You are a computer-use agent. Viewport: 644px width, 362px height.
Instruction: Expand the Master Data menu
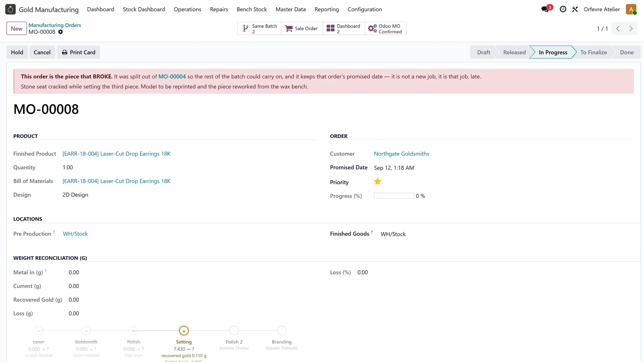click(x=291, y=9)
